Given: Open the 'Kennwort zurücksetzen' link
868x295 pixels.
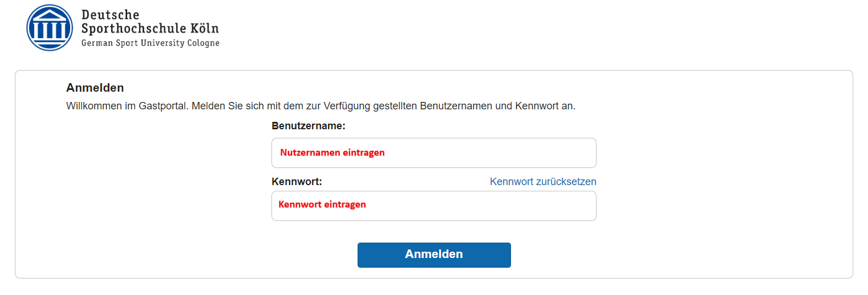Looking at the screenshot, I should pos(543,182).
